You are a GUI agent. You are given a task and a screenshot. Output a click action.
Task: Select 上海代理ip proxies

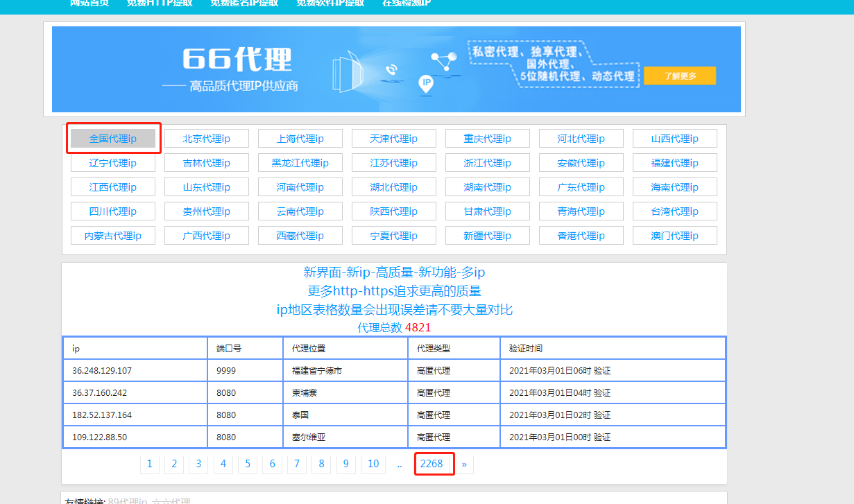pos(300,138)
